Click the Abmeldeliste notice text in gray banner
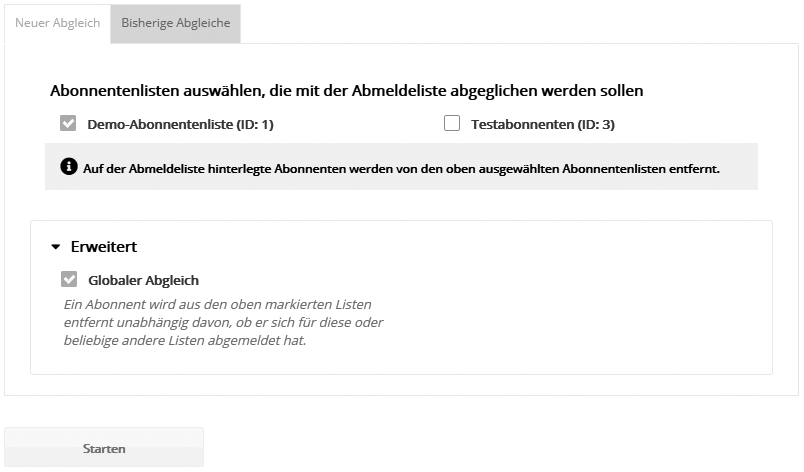This screenshot has height=472, width=804. 400,168
